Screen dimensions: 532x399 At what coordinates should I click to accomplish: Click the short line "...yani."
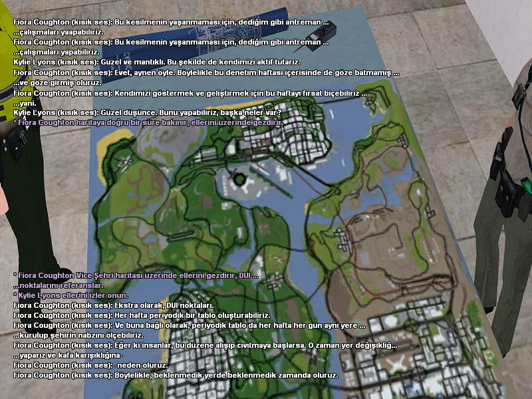pyautogui.click(x=25, y=103)
